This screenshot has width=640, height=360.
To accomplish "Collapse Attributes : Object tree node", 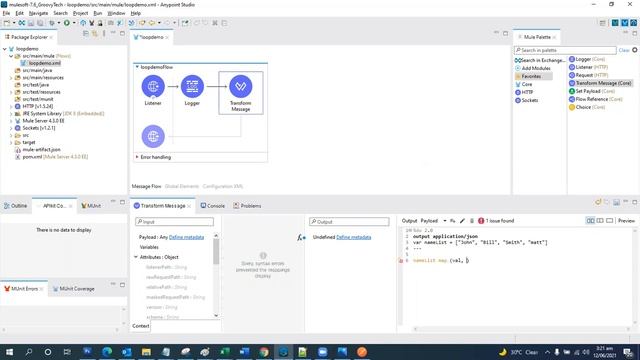I will pos(136,257).
